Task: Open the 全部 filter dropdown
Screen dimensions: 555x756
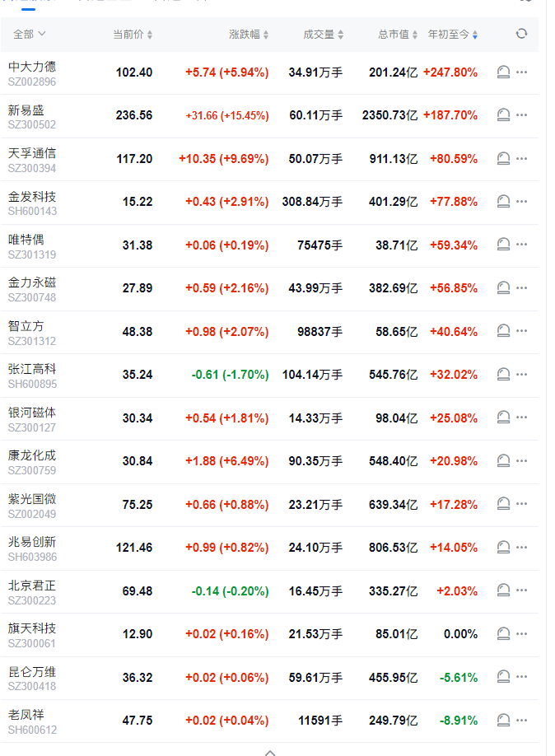Action: pos(29,34)
